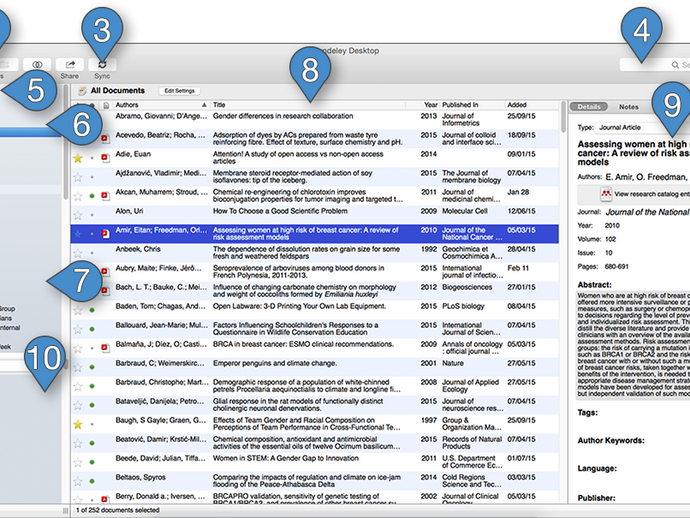Screen dimensions: 690x518
Task: Click the Mendeley catalog icon in details panel
Action: 606,194
